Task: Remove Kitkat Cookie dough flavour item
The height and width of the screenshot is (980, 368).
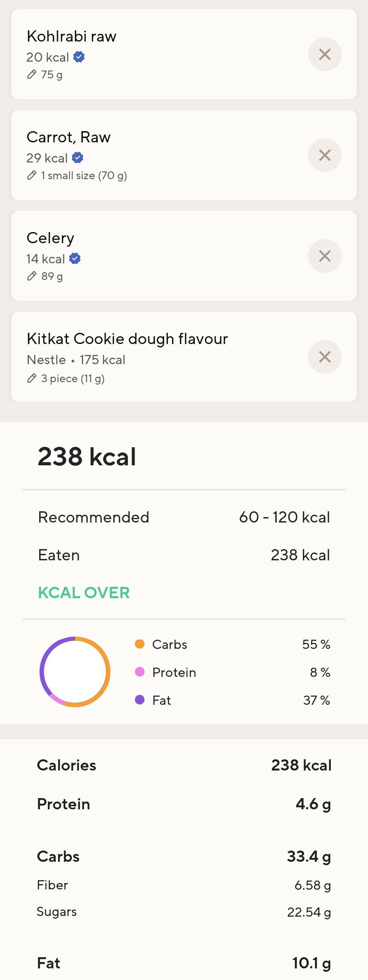Action: (x=324, y=357)
